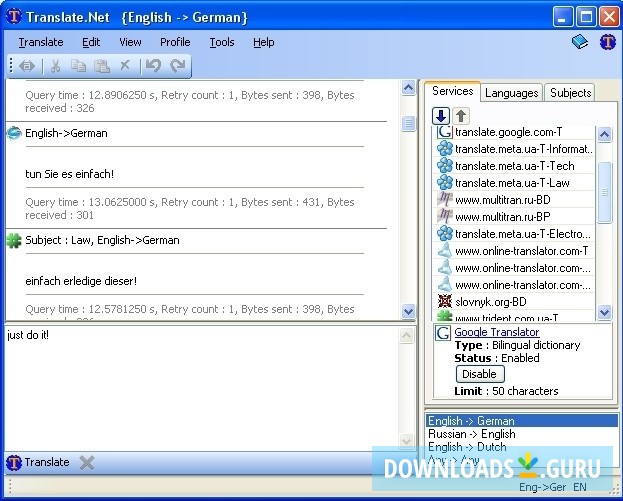Click the results pane scroll up arrow
The image size is (623, 501).
(x=408, y=87)
